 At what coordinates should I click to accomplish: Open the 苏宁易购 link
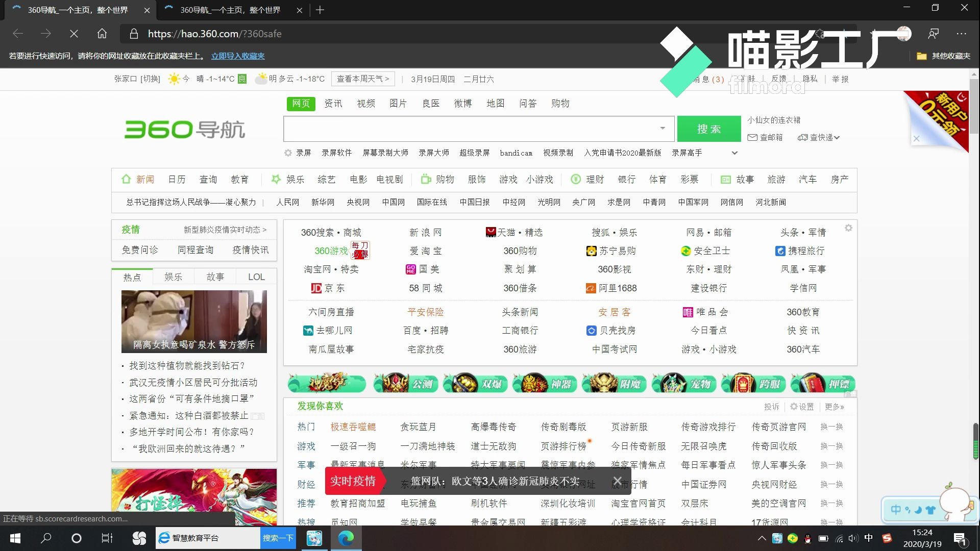611,251
